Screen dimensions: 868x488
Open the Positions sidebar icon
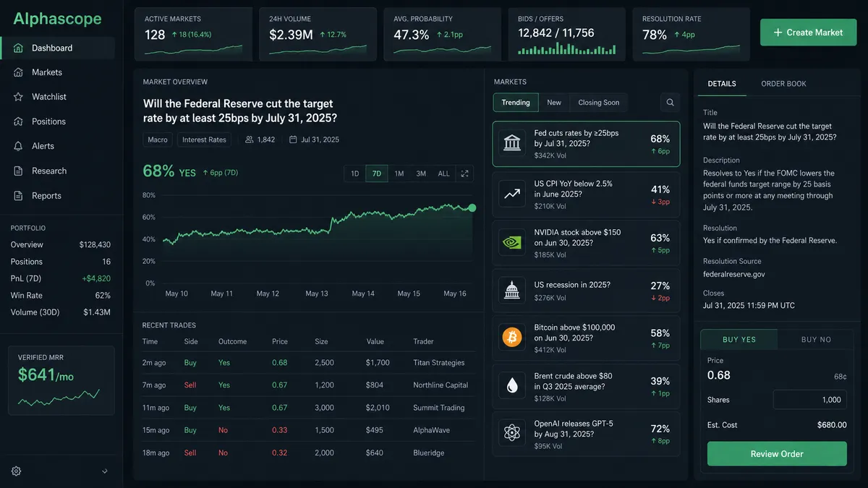[18, 121]
